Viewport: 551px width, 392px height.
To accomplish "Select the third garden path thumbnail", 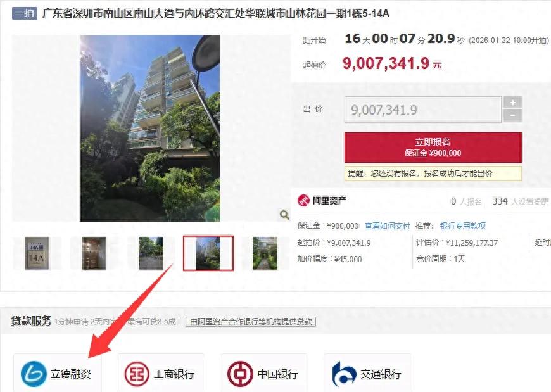I will (151, 253).
